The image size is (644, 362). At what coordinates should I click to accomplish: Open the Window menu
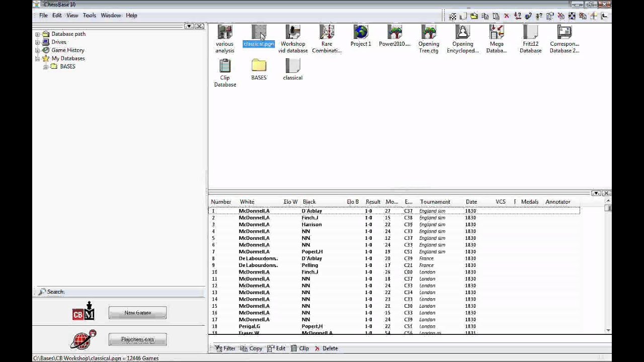[x=111, y=16]
